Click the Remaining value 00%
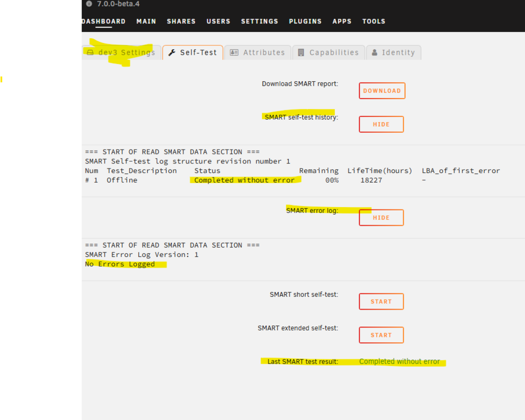Image resolution: width=525 pixels, height=420 pixels. 332,180
